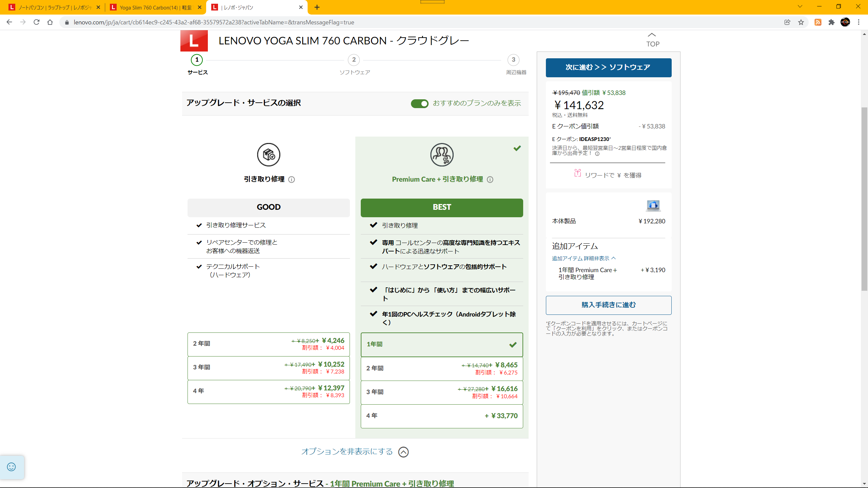
Task: Open the Chrome profile avatar
Action: click(845, 22)
